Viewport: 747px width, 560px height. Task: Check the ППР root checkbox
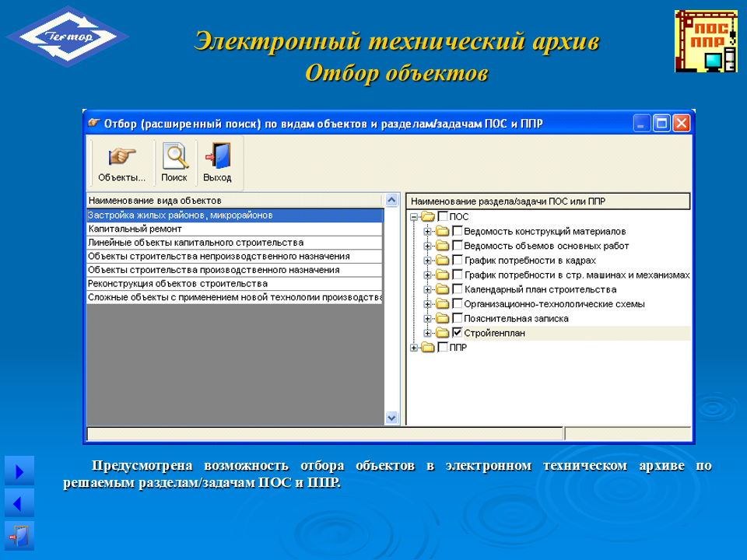click(443, 347)
